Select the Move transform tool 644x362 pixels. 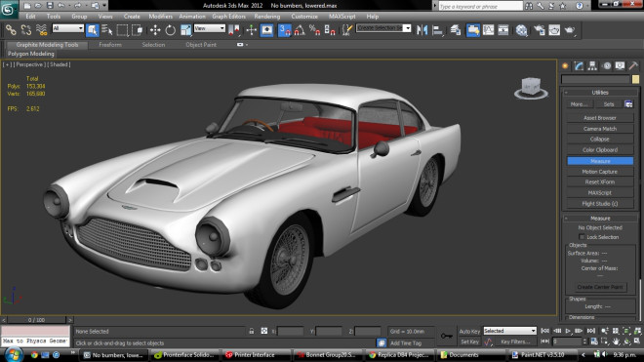tap(155, 30)
